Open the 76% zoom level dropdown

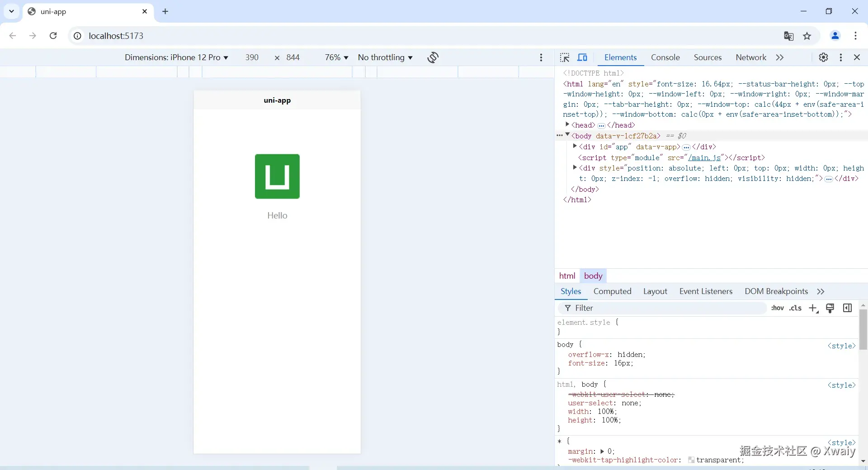click(x=336, y=57)
